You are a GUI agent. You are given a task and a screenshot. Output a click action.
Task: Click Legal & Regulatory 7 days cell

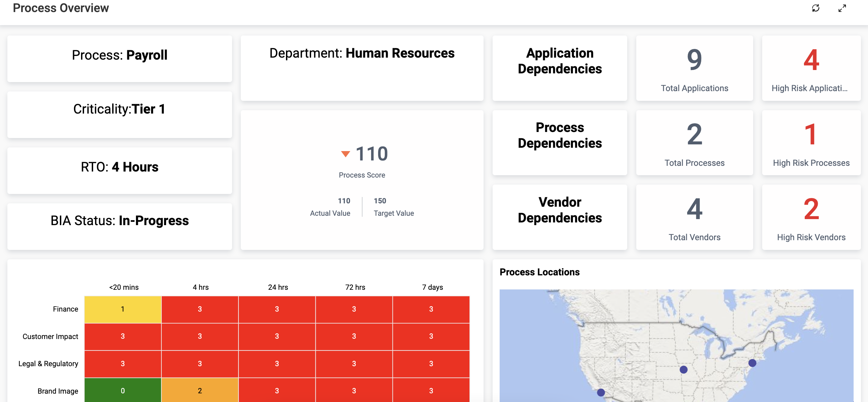pyautogui.click(x=431, y=363)
